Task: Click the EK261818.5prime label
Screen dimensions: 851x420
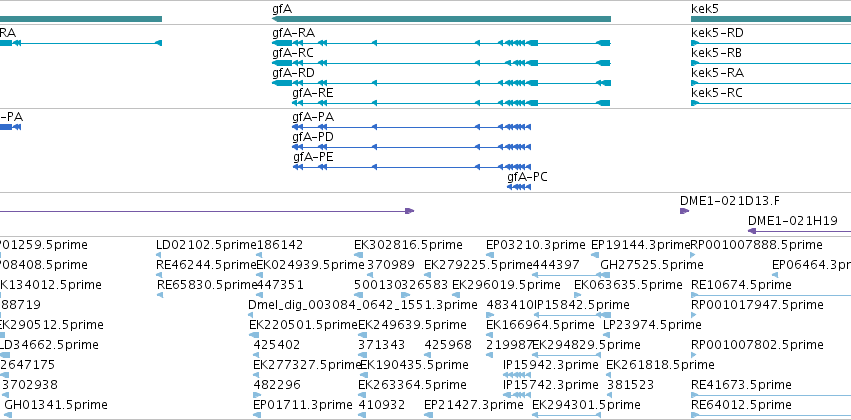Action: [661, 365]
